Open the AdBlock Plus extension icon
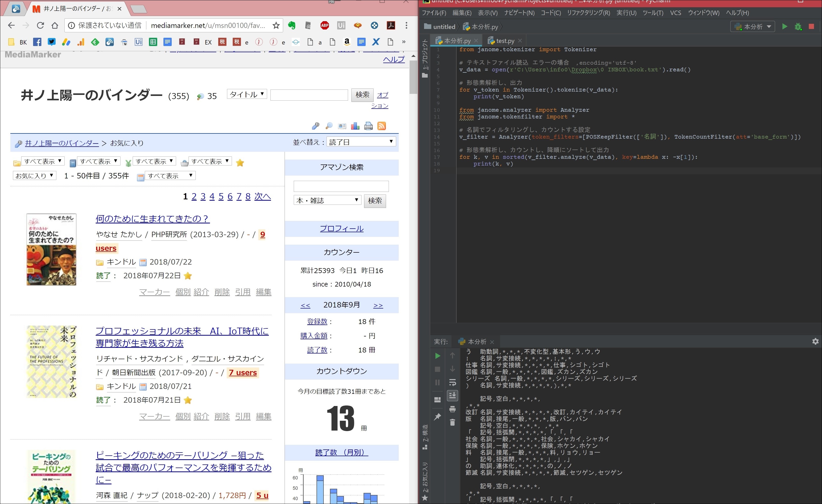 tap(325, 25)
